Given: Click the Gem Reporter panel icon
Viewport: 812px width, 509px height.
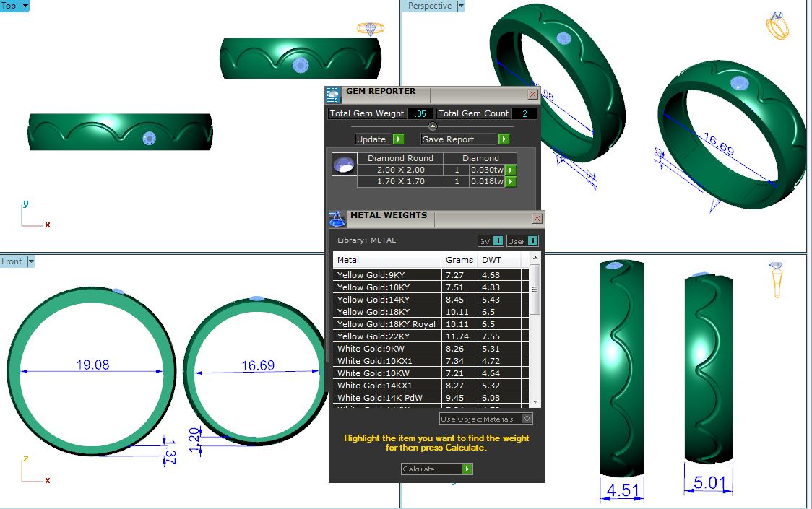Looking at the screenshot, I should point(333,95).
